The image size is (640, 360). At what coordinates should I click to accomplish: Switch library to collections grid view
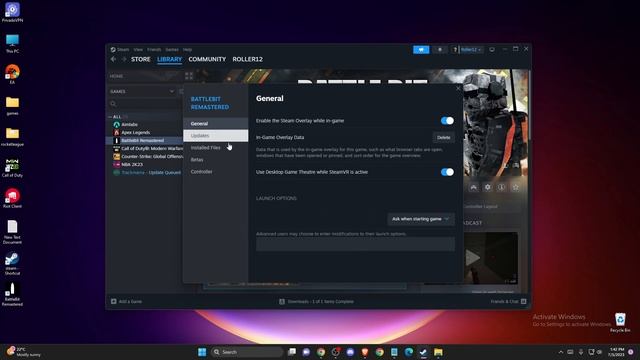tap(189, 76)
